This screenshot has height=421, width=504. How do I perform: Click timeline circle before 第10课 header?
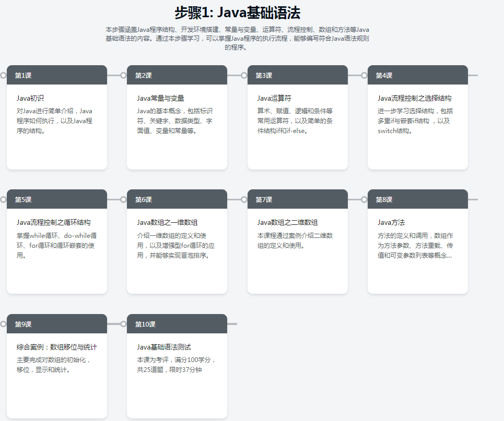coord(123,324)
